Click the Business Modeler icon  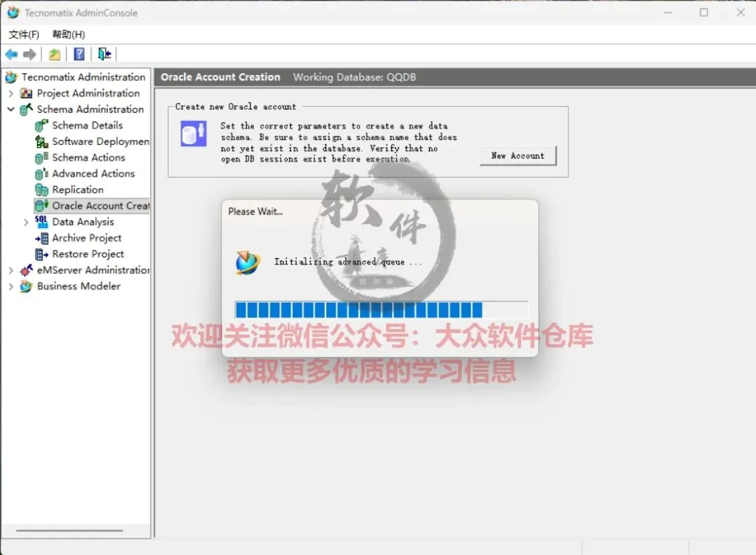[x=26, y=286]
